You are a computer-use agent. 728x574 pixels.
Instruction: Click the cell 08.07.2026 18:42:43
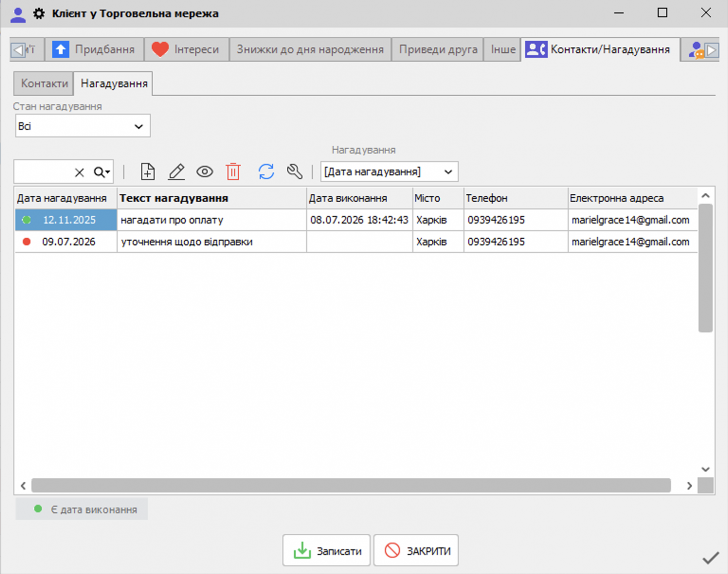[359, 220]
